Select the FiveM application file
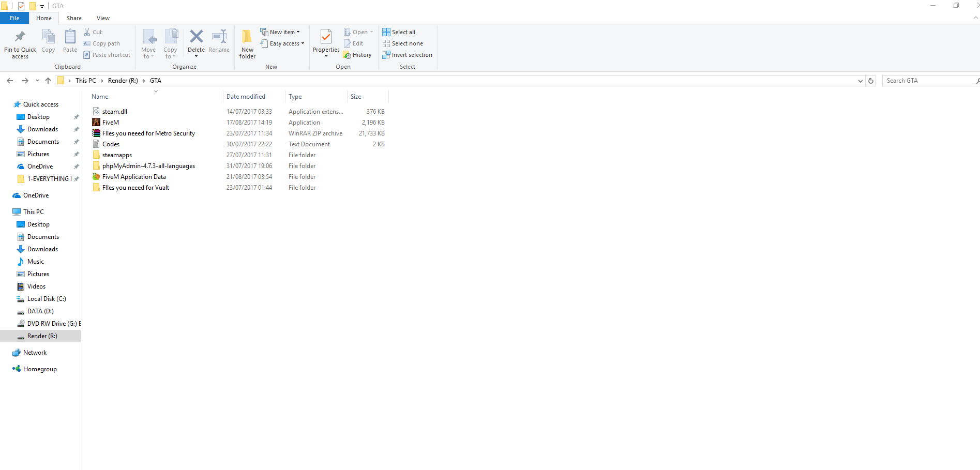The width and height of the screenshot is (980, 470). 111,123
